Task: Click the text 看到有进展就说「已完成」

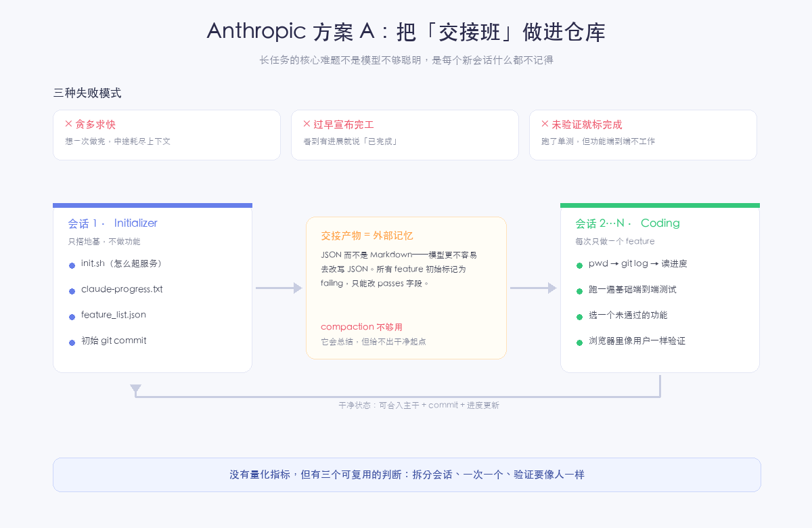Action: pyautogui.click(x=351, y=141)
